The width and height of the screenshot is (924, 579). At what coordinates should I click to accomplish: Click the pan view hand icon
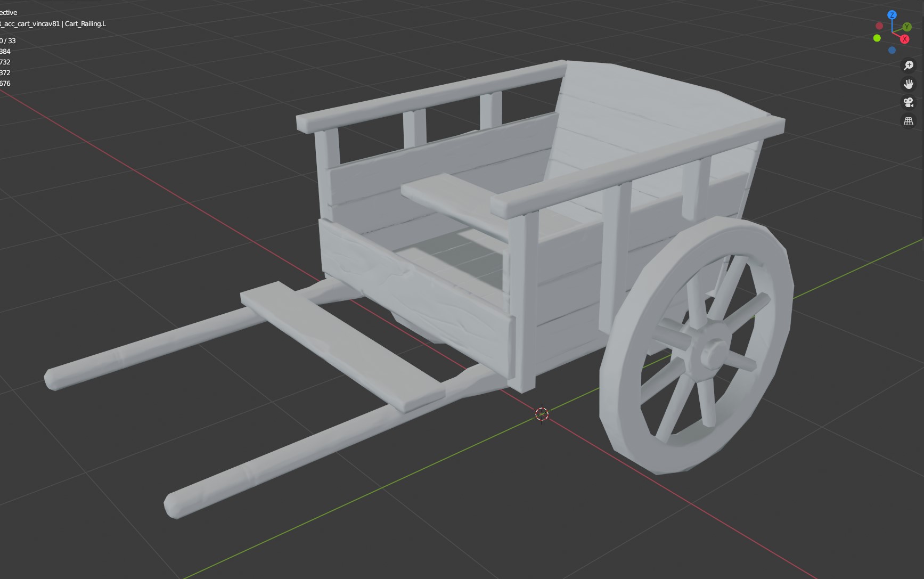pos(909,84)
